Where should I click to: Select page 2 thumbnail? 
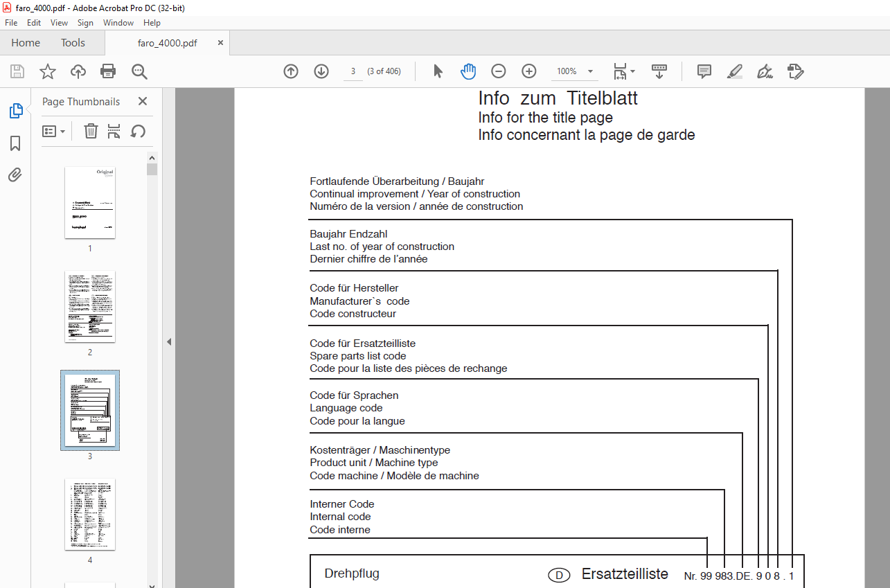[x=90, y=306]
